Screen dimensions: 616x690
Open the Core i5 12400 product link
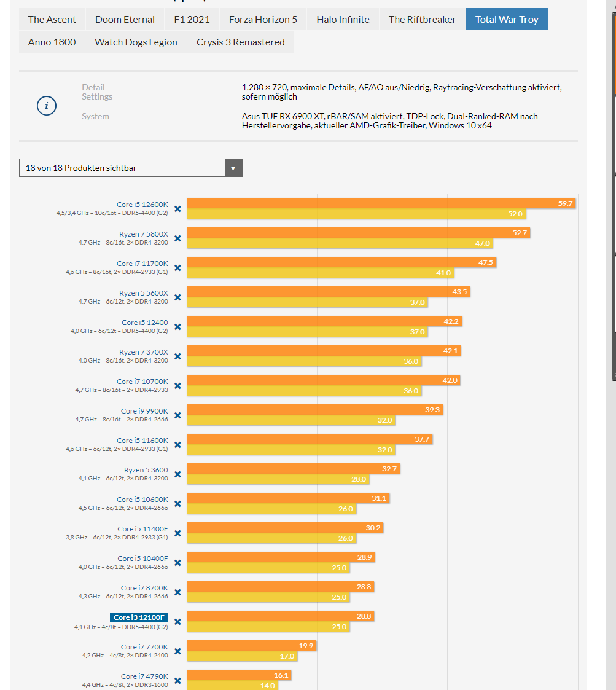coord(145,323)
